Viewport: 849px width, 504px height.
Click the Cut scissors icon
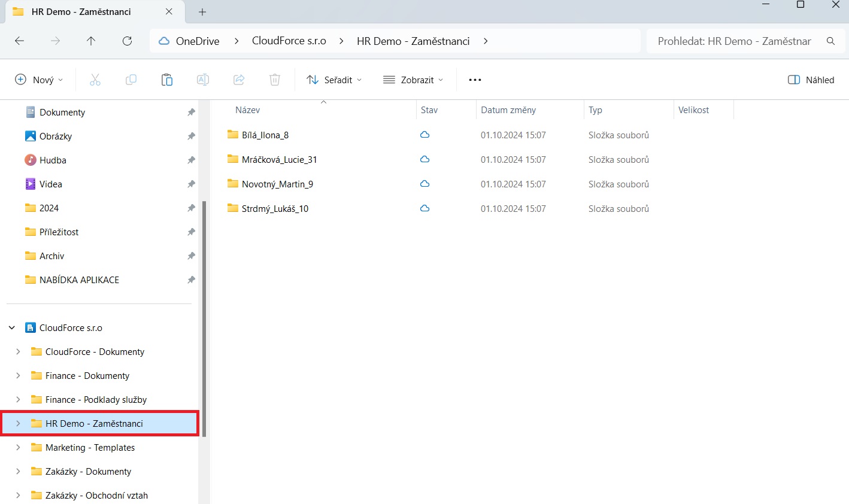(x=95, y=80)
